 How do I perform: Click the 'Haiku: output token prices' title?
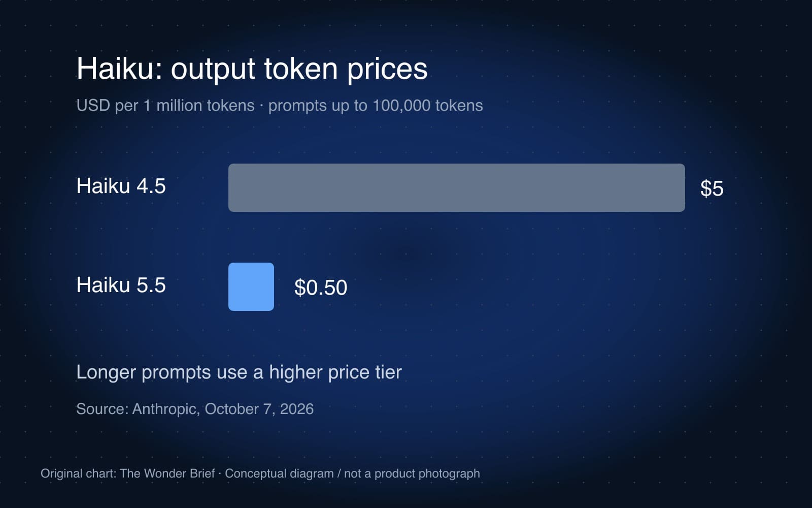pos(252,69)
